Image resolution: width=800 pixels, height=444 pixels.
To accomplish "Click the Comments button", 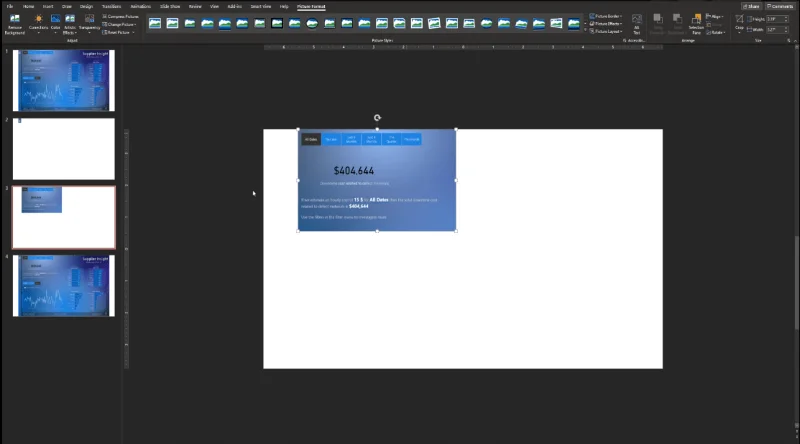I will [x=780, y=6].
